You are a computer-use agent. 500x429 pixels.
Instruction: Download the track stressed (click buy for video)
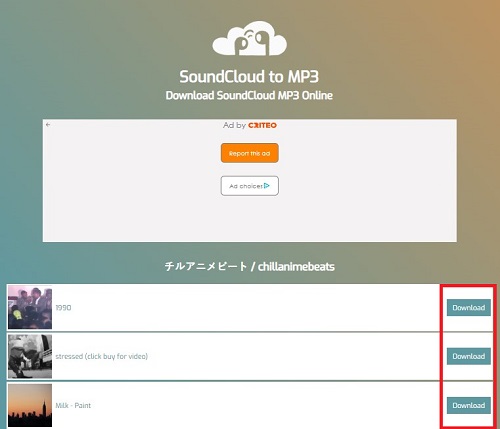point(469,356)
